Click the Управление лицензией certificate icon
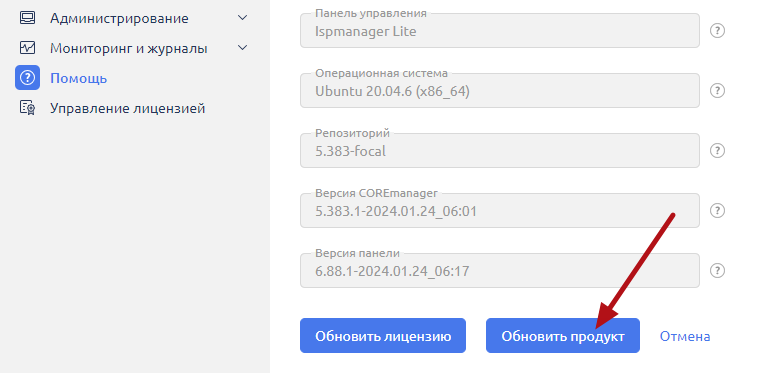Image resolution: width=765 pixels, height=373 pixels. pos(27,108)
